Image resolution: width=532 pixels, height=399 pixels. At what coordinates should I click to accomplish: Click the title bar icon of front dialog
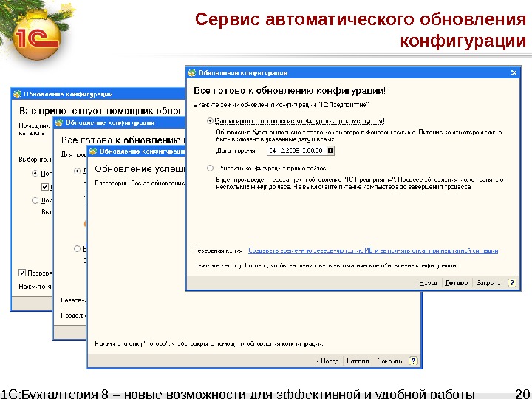point(191,72)
